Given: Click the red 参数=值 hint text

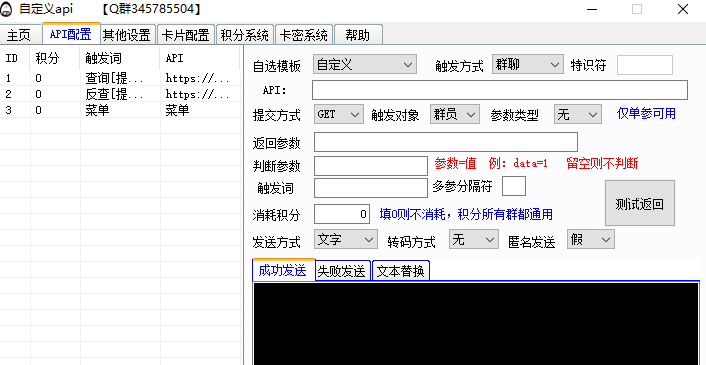Looking at the screenshot, I should click(455, 163).
